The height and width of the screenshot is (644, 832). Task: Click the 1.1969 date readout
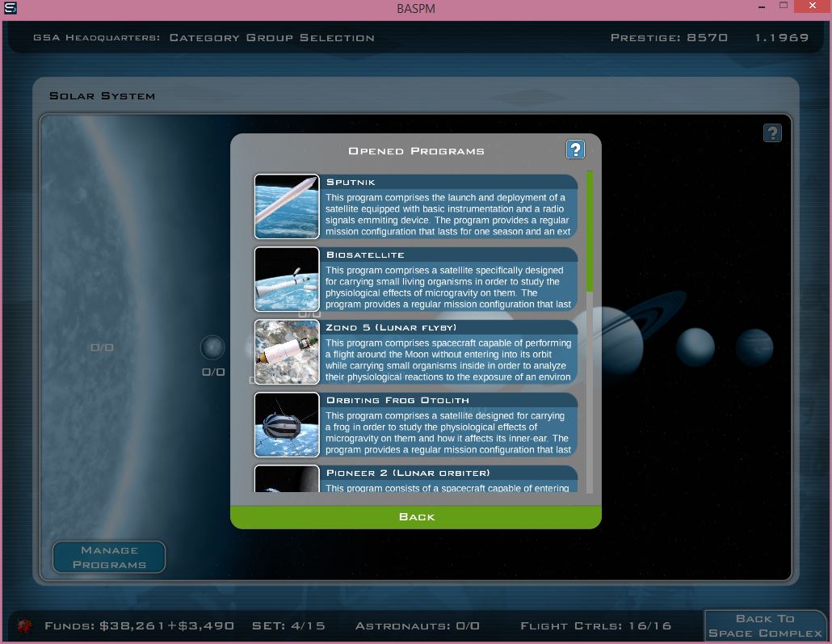(782, 38)
